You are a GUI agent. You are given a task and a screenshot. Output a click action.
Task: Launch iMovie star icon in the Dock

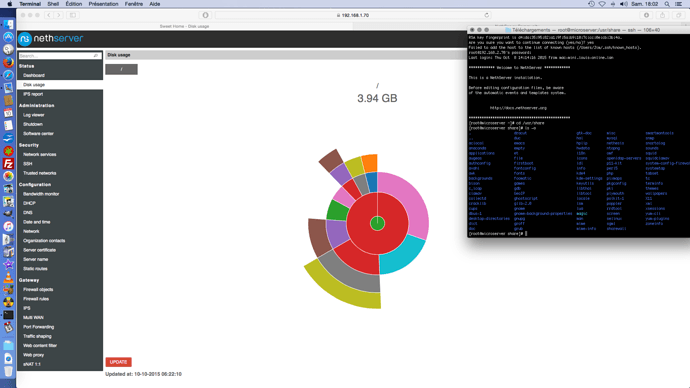(x=8, y=264)
